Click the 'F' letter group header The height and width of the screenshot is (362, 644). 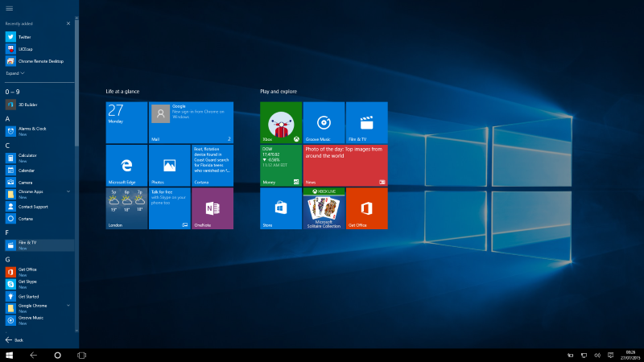[x=7, y=232]
